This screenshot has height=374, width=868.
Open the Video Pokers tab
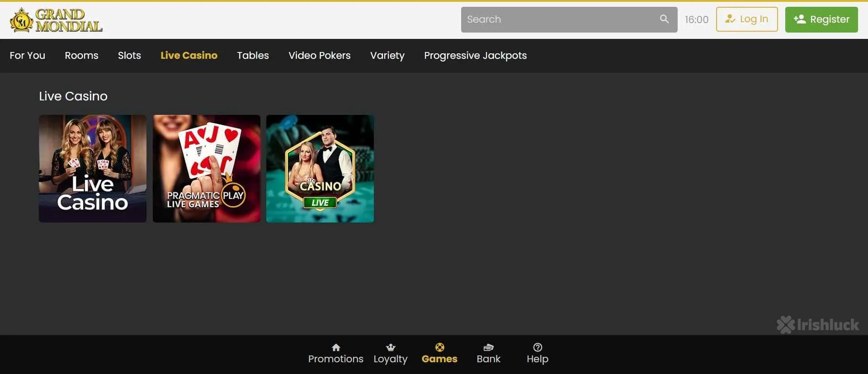320,56
